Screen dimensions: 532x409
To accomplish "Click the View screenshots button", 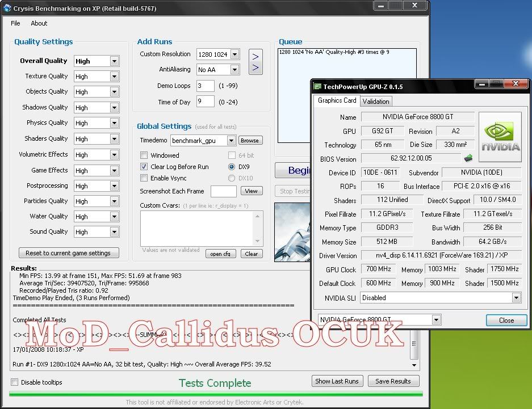I will coord(252,191).
